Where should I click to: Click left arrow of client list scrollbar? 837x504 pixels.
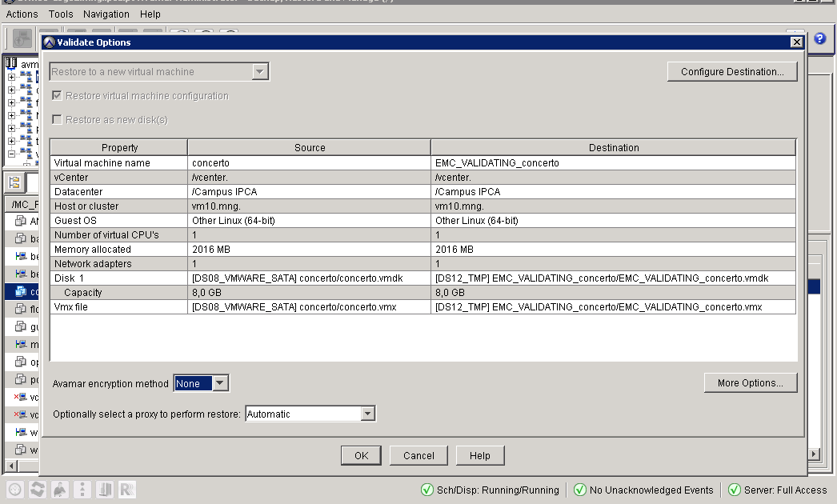tap(10, 466)
